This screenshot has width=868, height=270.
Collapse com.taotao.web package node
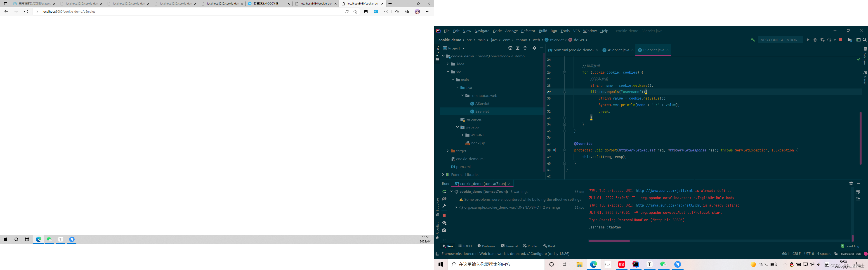point(462,96)
